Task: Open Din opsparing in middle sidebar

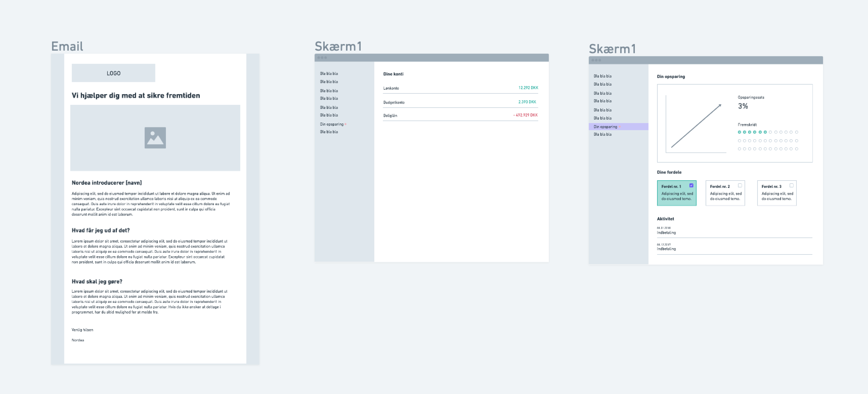Action: (332, 125)
